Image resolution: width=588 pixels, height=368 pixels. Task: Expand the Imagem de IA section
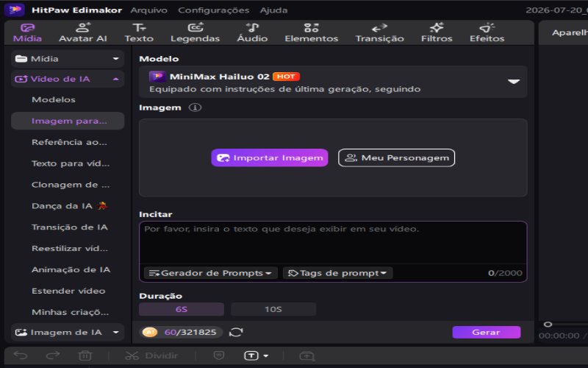(x=68, y=333)
